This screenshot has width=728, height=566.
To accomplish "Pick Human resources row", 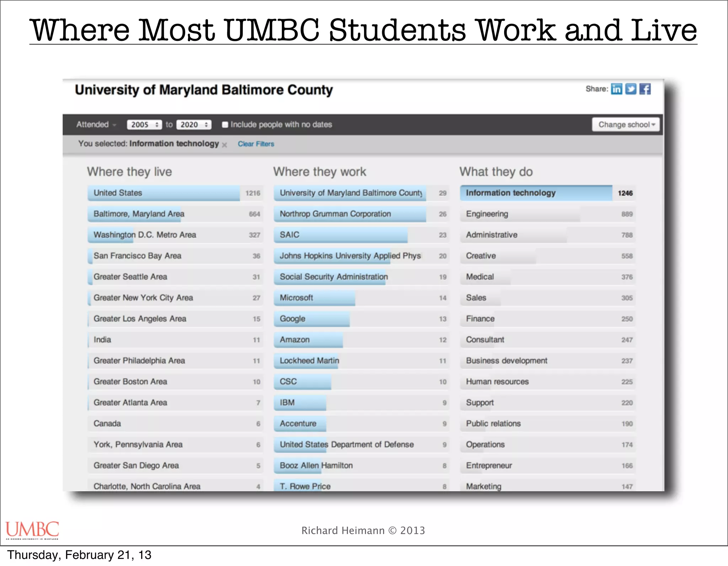I will coord(548,382).
